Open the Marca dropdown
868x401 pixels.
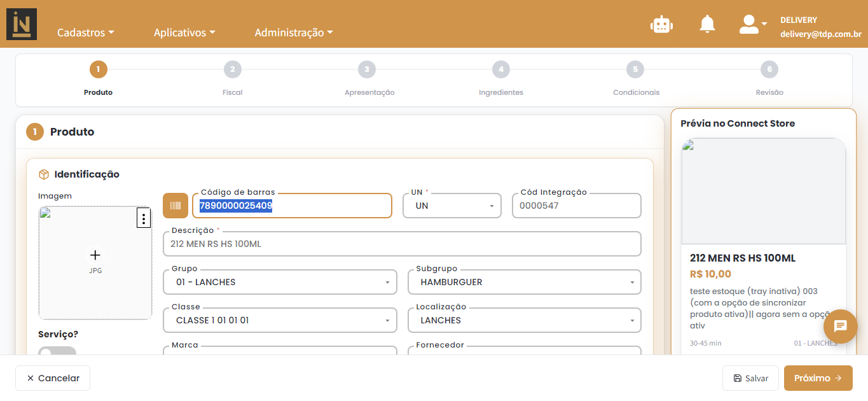coord(280,350)
